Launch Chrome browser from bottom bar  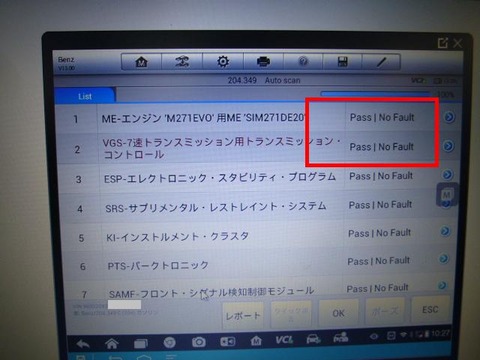click(169, 342)
